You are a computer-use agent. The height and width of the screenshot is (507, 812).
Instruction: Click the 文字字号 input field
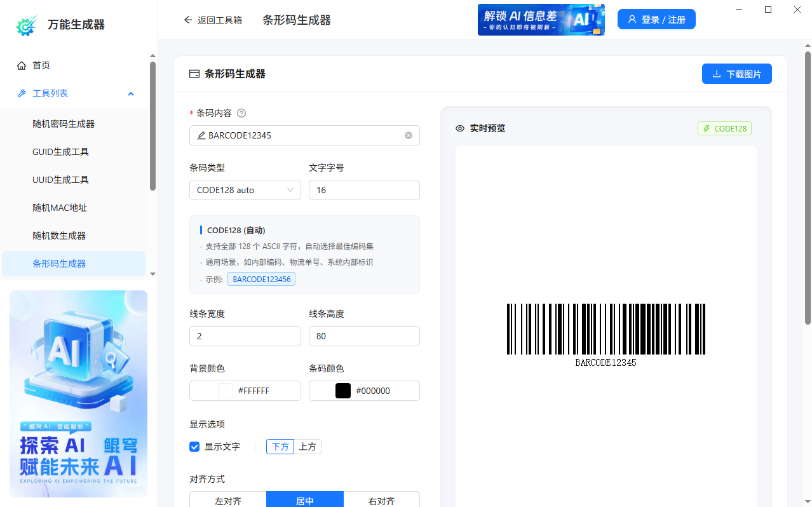click(x=363, y=189)
